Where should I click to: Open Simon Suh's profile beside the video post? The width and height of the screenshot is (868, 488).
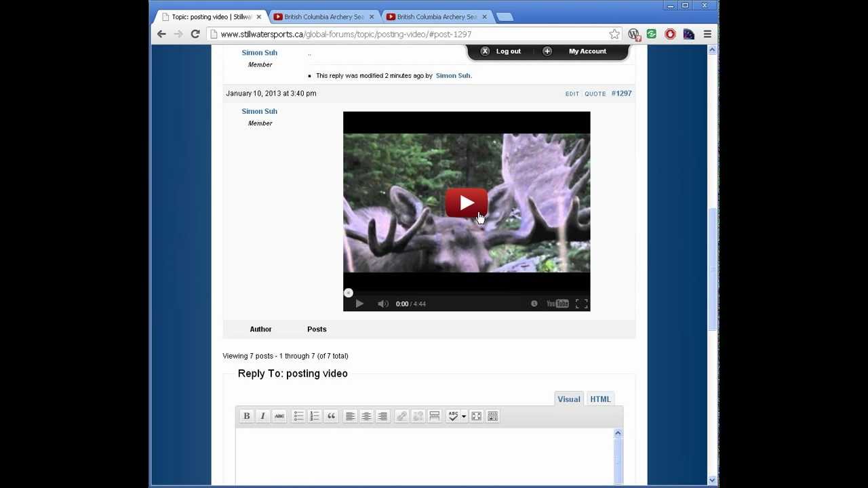[259, 111]
